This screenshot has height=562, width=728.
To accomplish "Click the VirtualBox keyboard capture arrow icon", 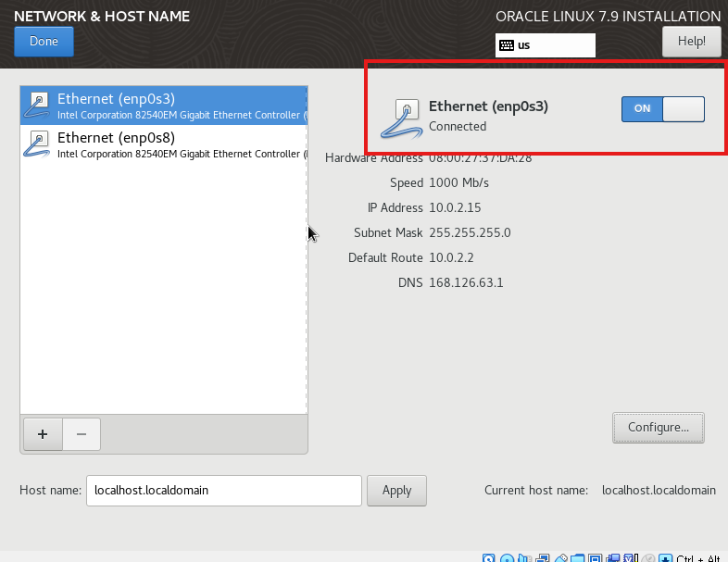I will tap(665, 558).
